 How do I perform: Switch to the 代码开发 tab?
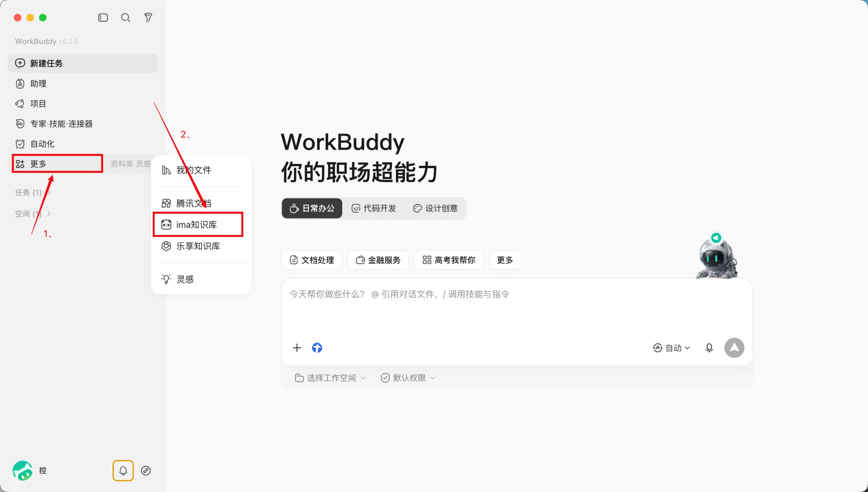pos(373,208)
